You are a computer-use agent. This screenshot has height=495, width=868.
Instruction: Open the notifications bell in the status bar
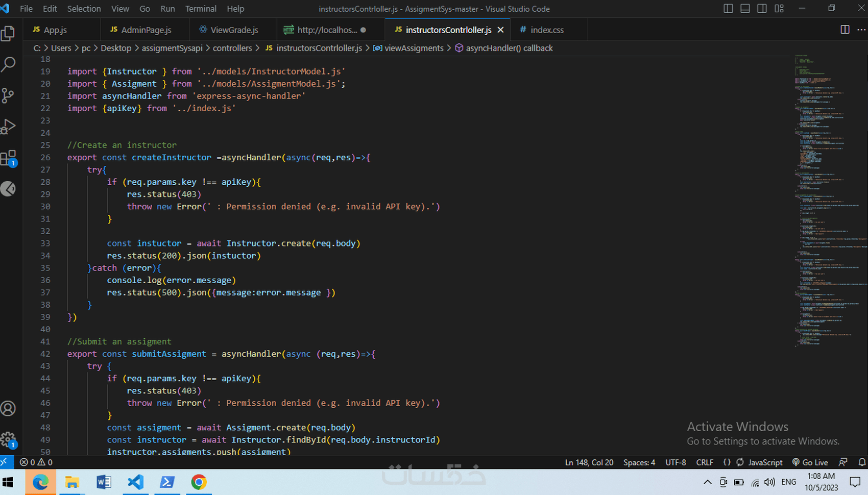click(x=862, y=462)
